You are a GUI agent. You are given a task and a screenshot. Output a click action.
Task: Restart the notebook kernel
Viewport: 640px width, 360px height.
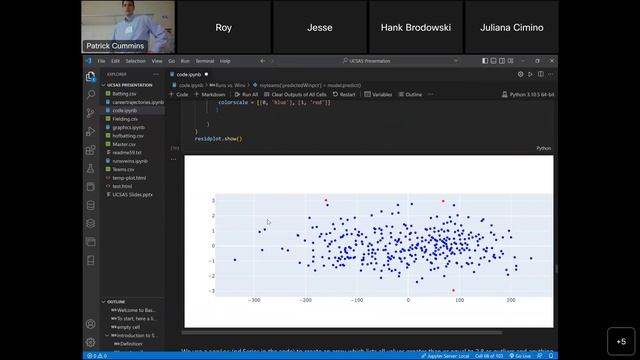[344, 94]
